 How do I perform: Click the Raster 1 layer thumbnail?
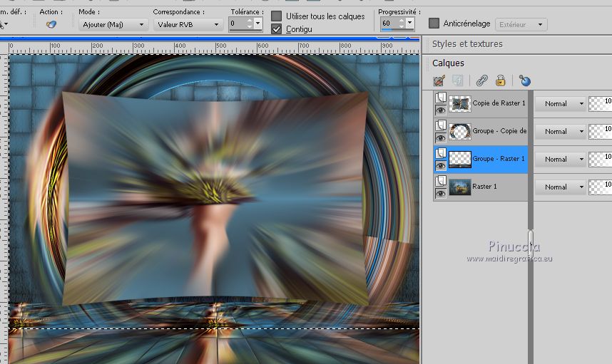tap(459, 187)
